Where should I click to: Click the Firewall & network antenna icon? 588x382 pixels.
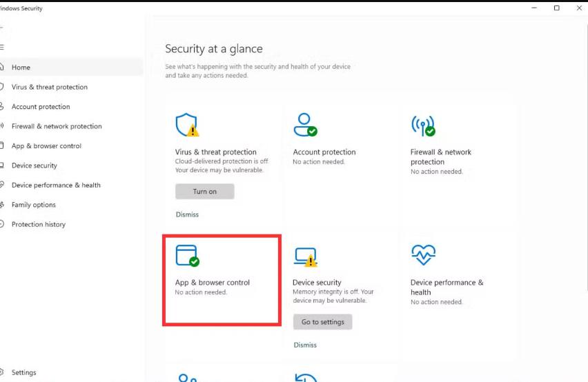click(x=423, y=125)
